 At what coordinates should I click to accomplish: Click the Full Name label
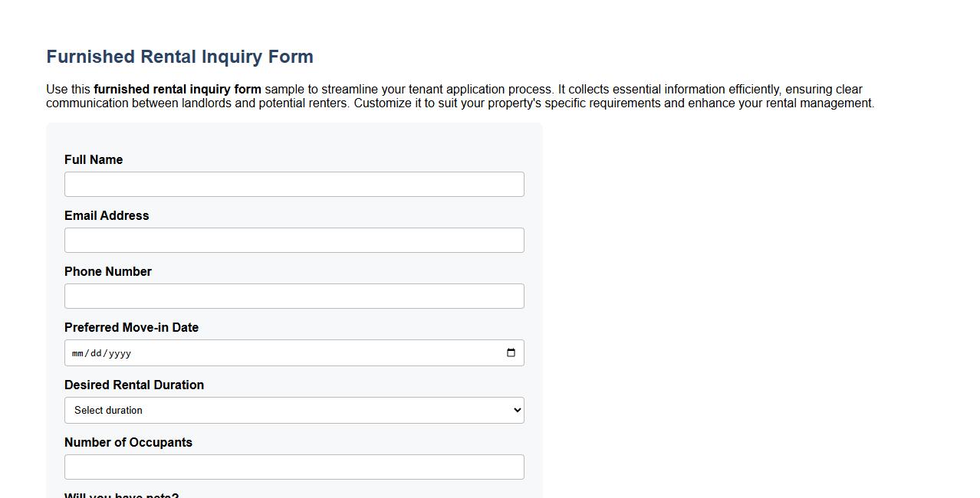pos(93,159)
